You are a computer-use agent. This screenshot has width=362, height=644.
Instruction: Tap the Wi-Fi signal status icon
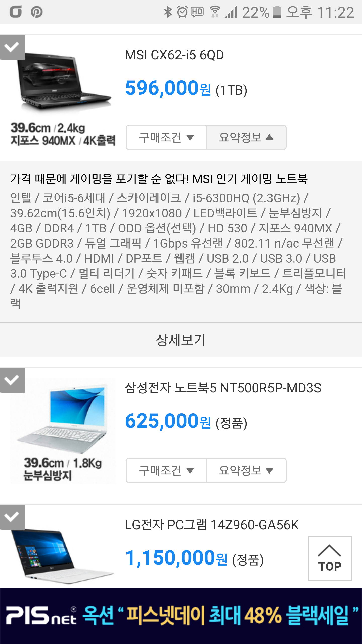215,12
